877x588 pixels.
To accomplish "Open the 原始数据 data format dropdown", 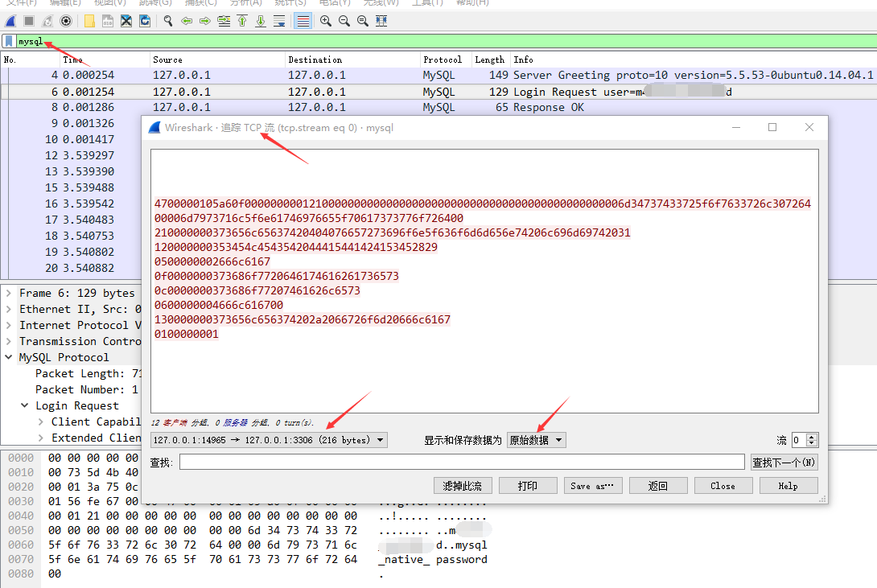I will pyautogui.click(x=537, y=440).
